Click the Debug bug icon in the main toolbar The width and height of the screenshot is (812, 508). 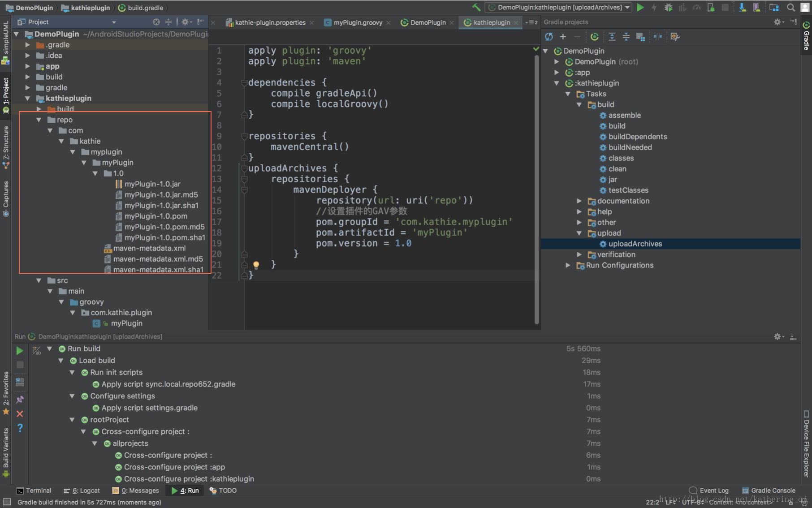point(668,7)
